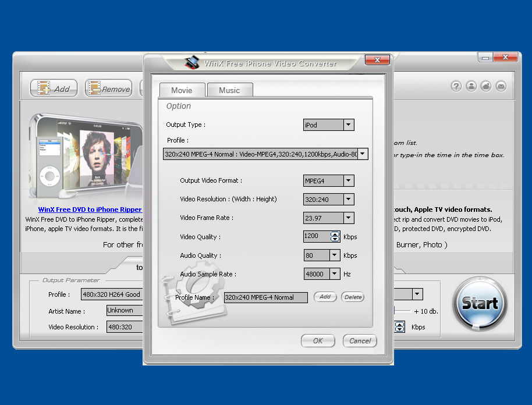Open the home page icon in the main window
Image resolution: width=532 pixels, height=405 pixels.
point(486,86)
